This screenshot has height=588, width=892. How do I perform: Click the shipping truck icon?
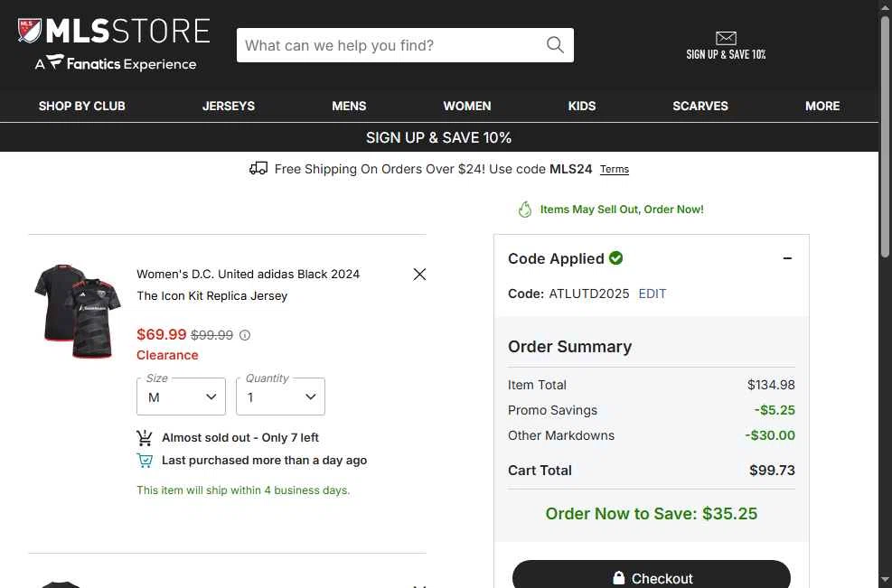(x=258, y=168)
